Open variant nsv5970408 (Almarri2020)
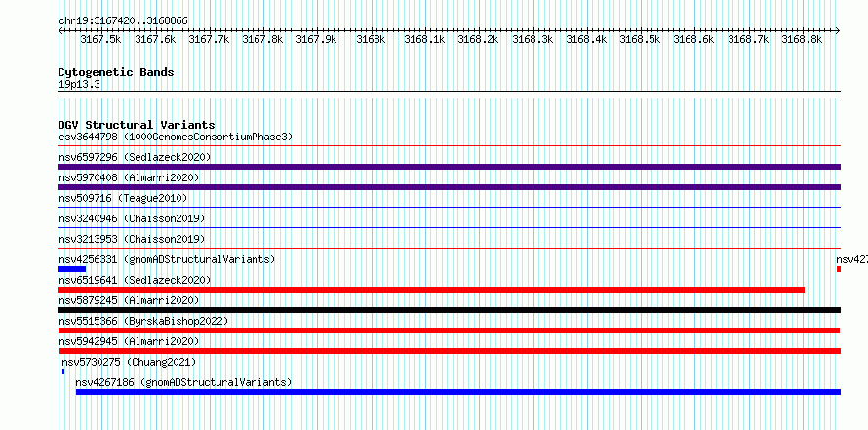868x430 pixels. pyautogui.click(x=129, y=177)
